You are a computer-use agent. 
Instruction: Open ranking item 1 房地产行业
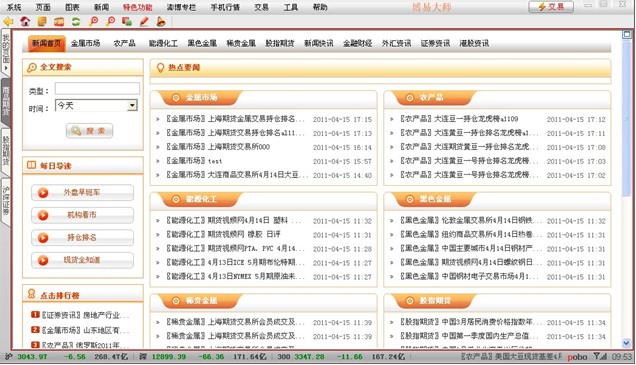pyautogui.click(x=106, y=315)
